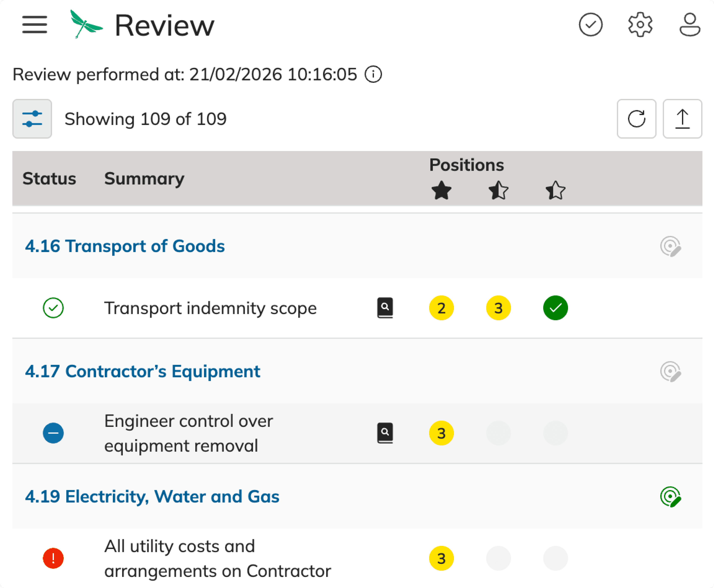
Task: Click the dragonfly app logo
Action: pos(85,24)
